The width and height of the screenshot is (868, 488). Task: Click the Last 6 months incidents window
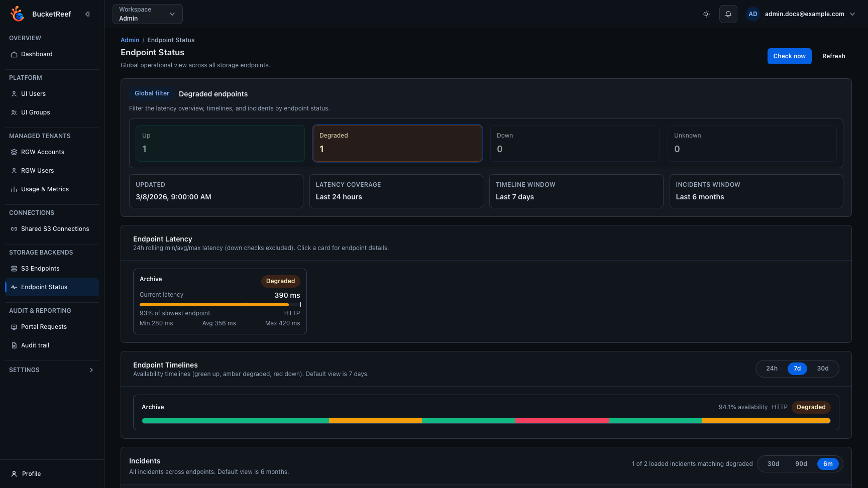(x=700, y=197)
